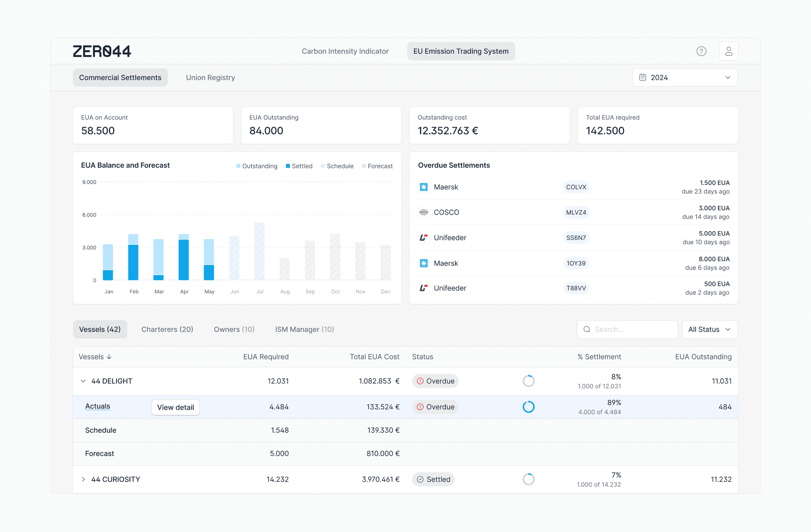Click the ZERO44 logo
This screenshot has width=811, height=532.
coord(102,51)
